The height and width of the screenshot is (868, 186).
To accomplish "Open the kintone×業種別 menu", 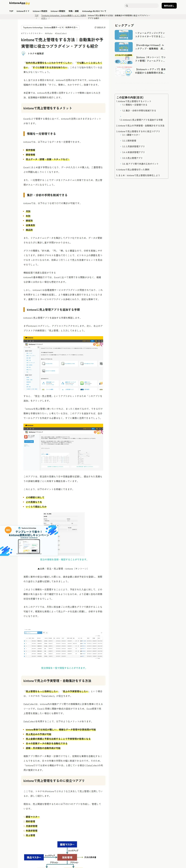I will tap(58, 11).
